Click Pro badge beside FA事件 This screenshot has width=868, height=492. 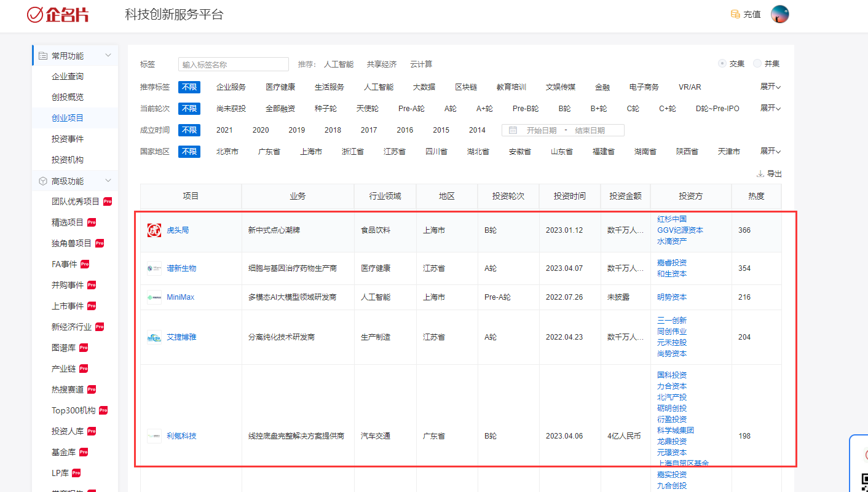tap(85, 264)
